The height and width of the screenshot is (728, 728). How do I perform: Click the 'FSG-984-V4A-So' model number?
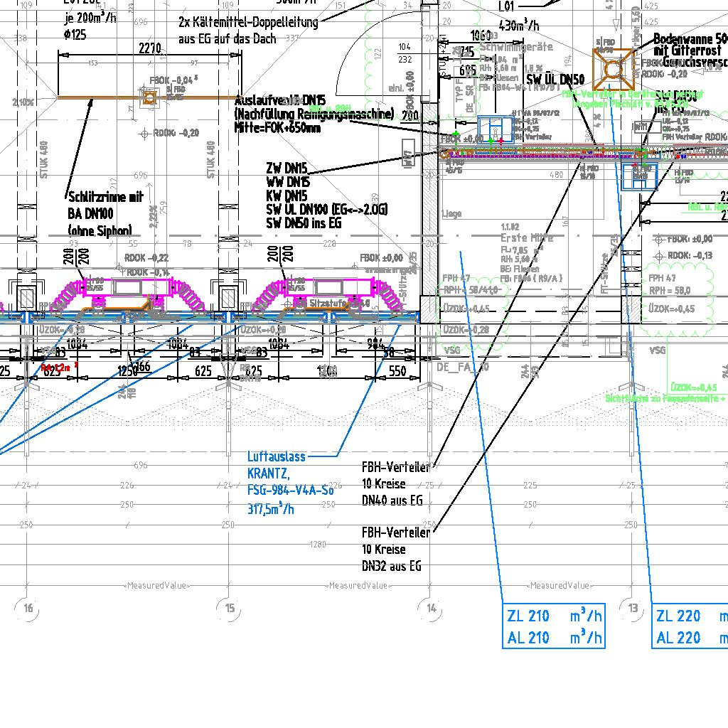click(x=290, y=491)
